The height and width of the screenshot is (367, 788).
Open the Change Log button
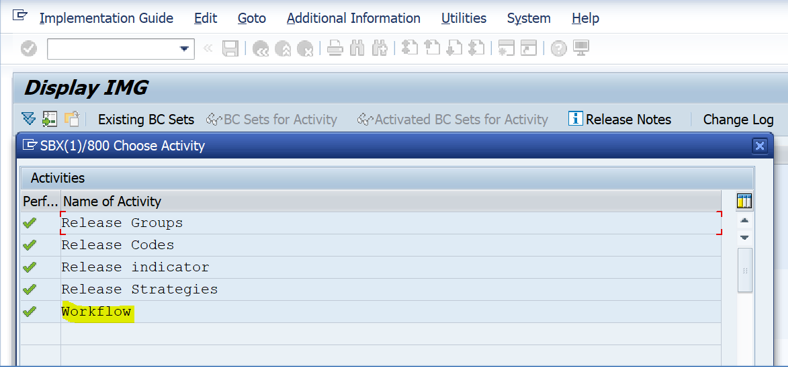point(738,120)
